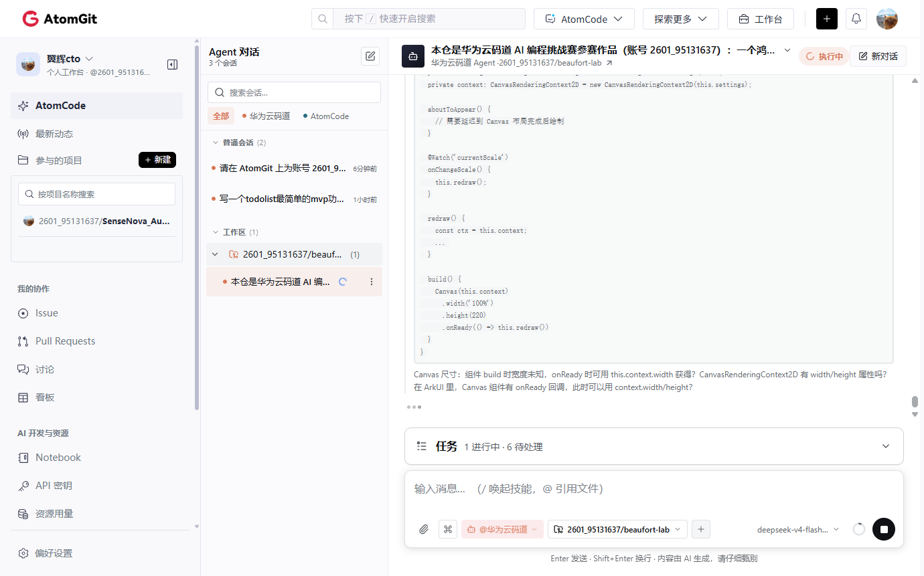Select the 华为云码道 filter tab
The image size is (924, 576).
pos(266,116)
